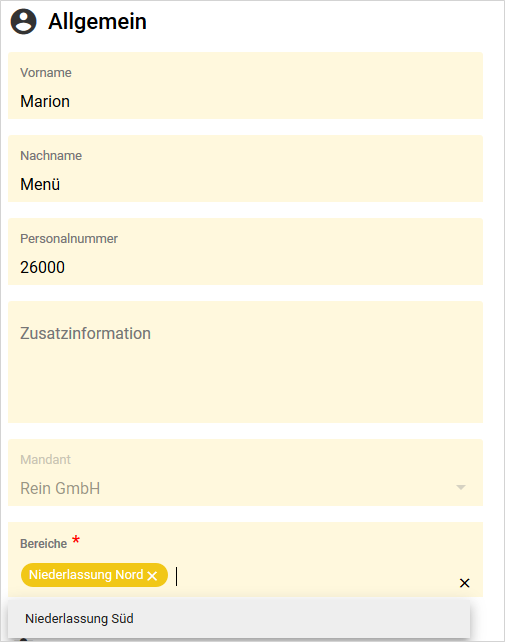This screenshot has height=642, width=505.
Task: Click the Zusatzinformation placeholder text
Action: click(85, 333)
